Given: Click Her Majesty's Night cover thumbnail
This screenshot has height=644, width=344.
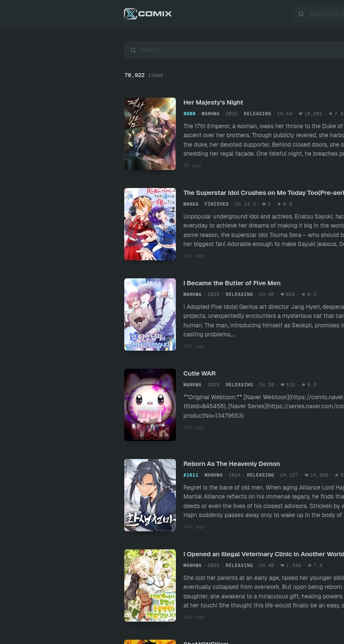Looking at the screenshot, I should tap(150, 134).
